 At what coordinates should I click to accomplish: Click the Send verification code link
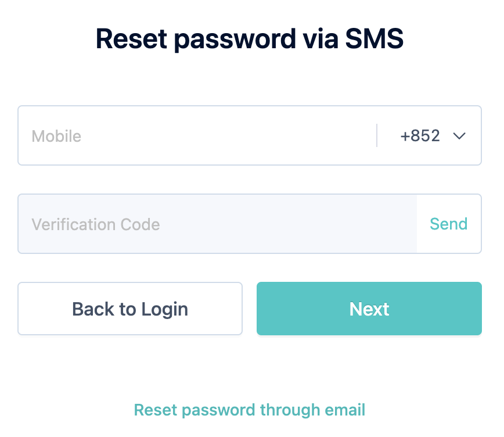coord(448,224)
